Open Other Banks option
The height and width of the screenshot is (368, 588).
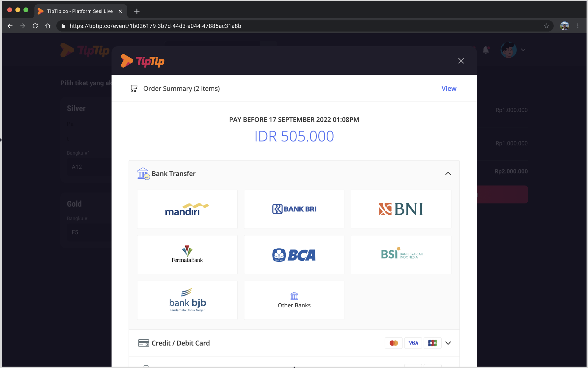[294, 300]
